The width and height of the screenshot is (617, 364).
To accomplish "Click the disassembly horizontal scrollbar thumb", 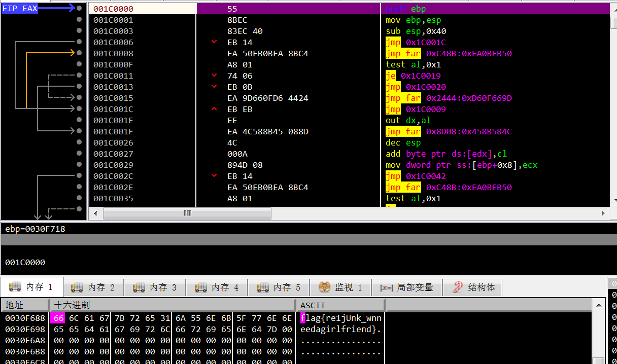I will pos(187,213).
